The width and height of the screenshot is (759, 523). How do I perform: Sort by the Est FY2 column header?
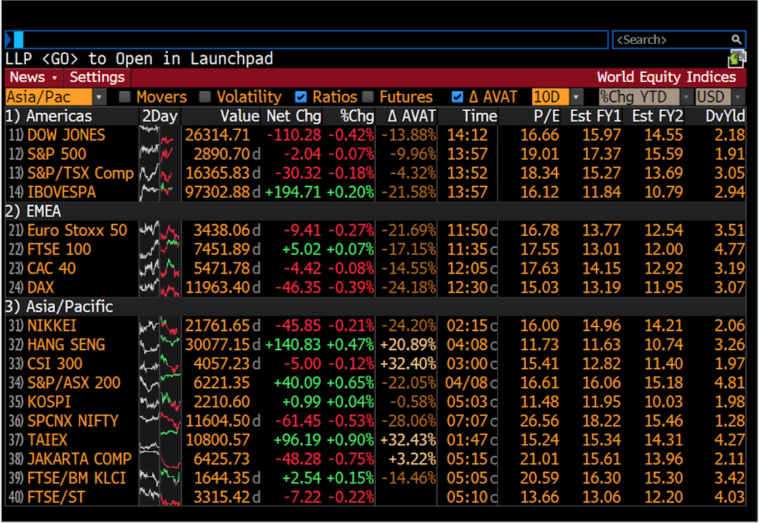(x=658, y=116)
